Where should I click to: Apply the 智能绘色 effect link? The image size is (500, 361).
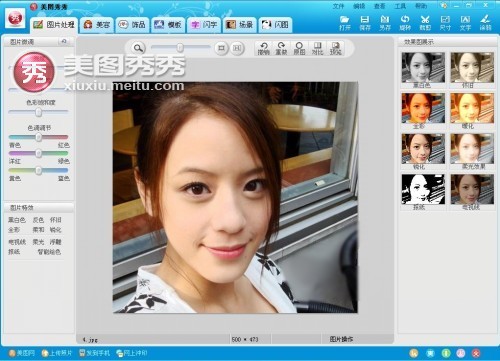49,252
